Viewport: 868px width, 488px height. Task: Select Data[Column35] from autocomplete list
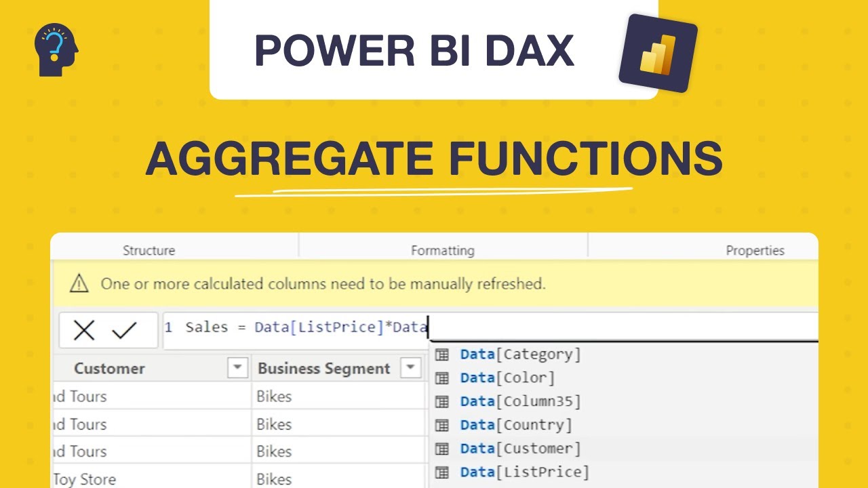(x=520, y=402)
